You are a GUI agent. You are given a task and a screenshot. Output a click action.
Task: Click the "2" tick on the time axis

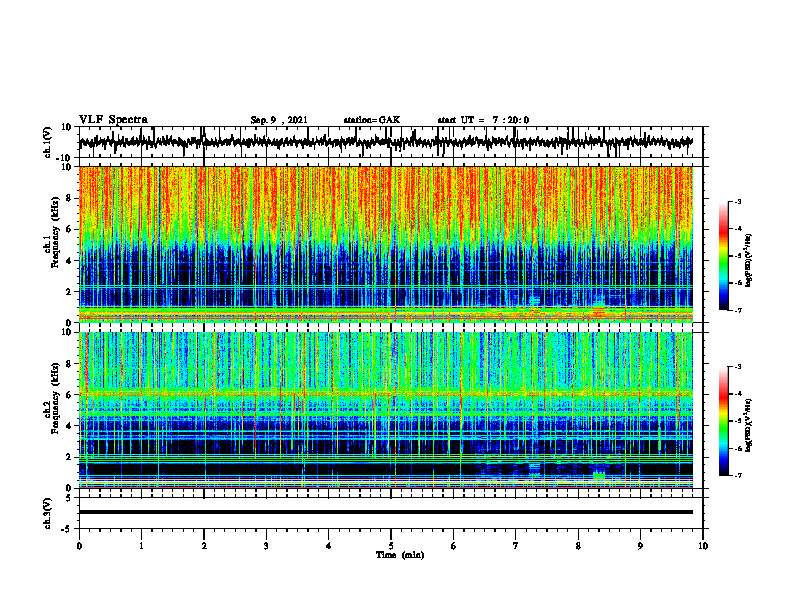pyautogui.click(x=204, y=546)
